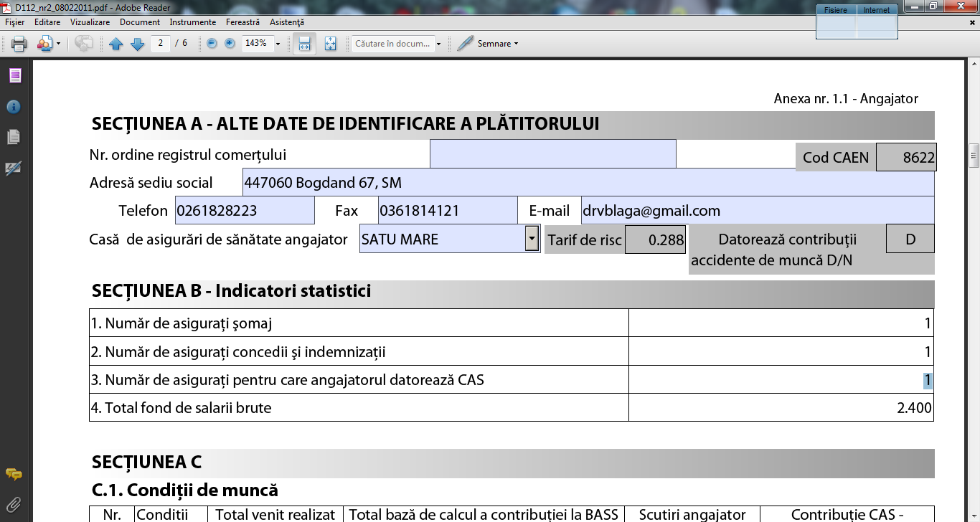Click 'Total venit realizat' column header
The image size is (980, 522).
(275, 514)
